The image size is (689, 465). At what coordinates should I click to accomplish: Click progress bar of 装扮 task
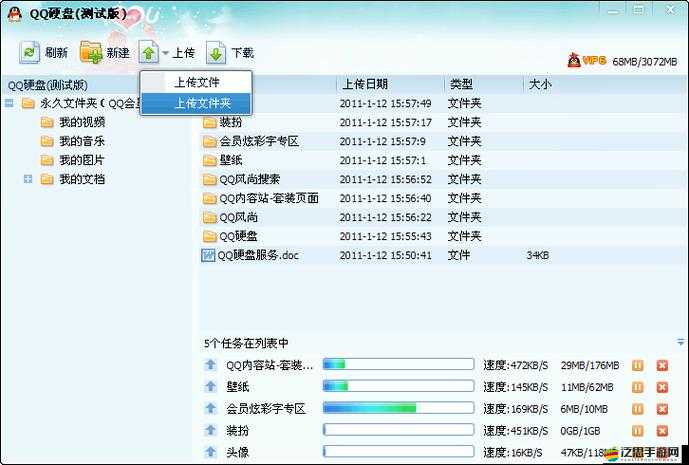coord(398,429)
